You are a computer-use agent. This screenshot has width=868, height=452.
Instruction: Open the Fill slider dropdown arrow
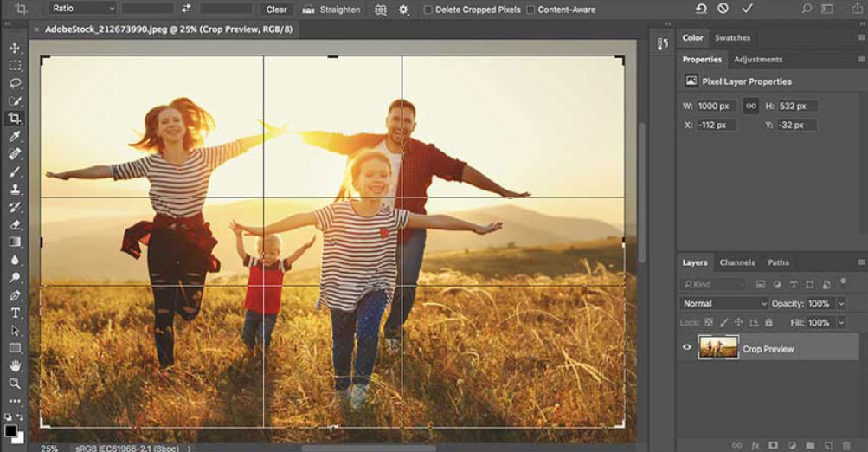841,322
